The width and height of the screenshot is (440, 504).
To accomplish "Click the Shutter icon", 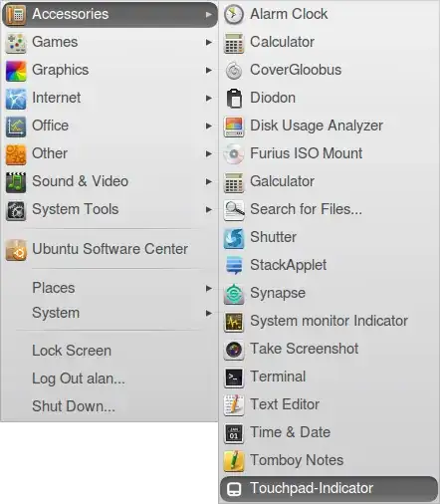I will pyautogui.click(x=234, y=238).
